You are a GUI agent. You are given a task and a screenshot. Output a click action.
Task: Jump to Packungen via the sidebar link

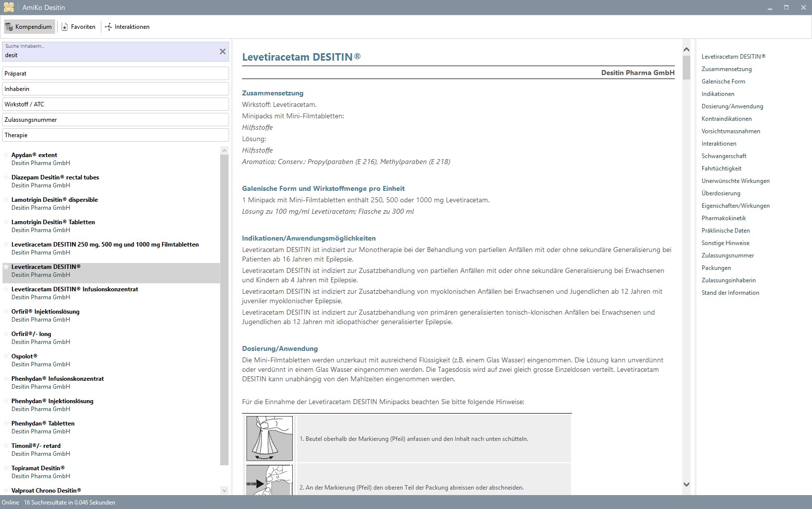tap(716, 267)
